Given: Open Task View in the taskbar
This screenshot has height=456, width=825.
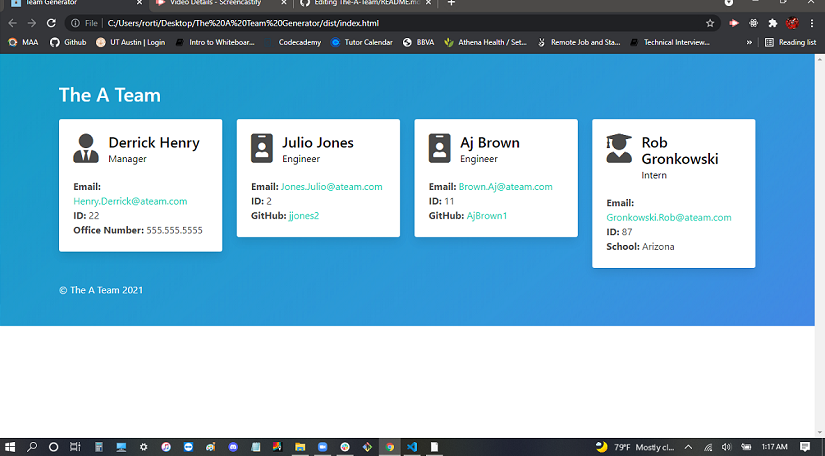Looking at the screenshot, I should point(75,447).
